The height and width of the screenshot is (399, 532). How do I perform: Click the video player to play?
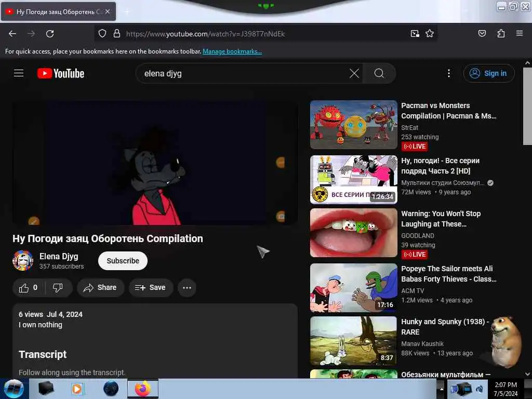(155, 163)
